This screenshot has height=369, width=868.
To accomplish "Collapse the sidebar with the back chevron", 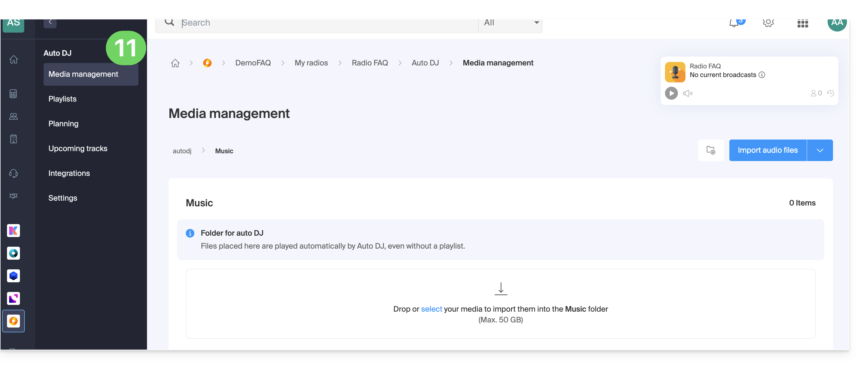I will (x=50, y=23).
